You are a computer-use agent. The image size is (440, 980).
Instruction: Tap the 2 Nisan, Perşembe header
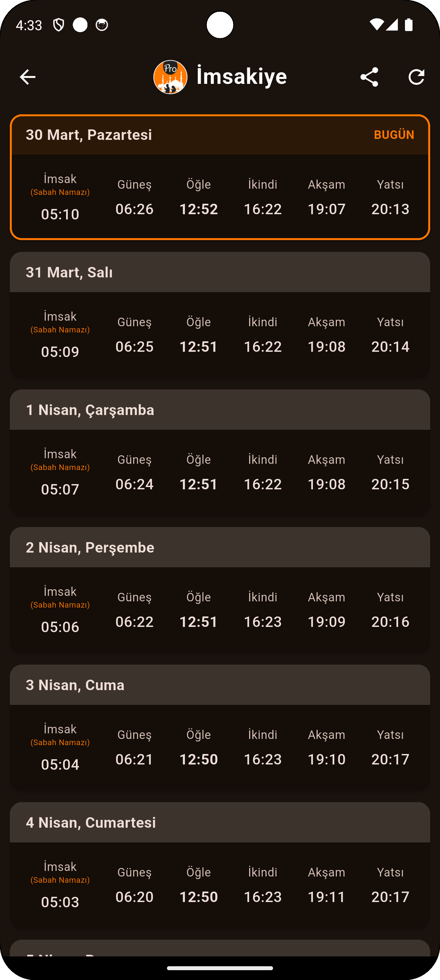pos(90,547)
